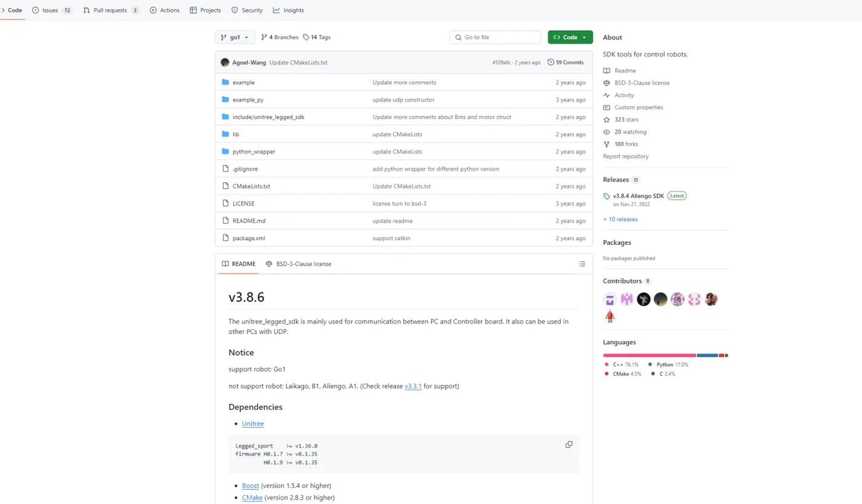Open the go1 branch selector dropdown
The height and width of the screenshot is (504, 862).
click(x=235, y=38)
